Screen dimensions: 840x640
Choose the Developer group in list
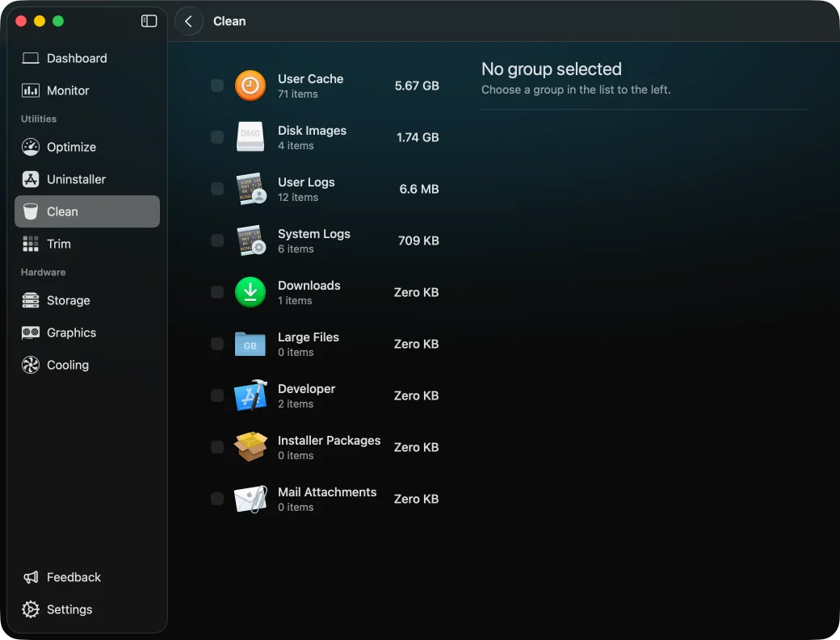click(x=325, y=395)
